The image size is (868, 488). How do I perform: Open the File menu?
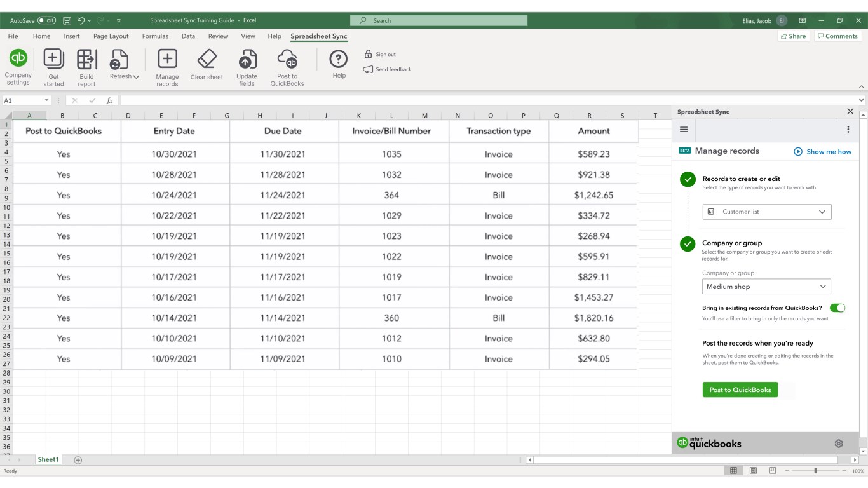[13, 36]
